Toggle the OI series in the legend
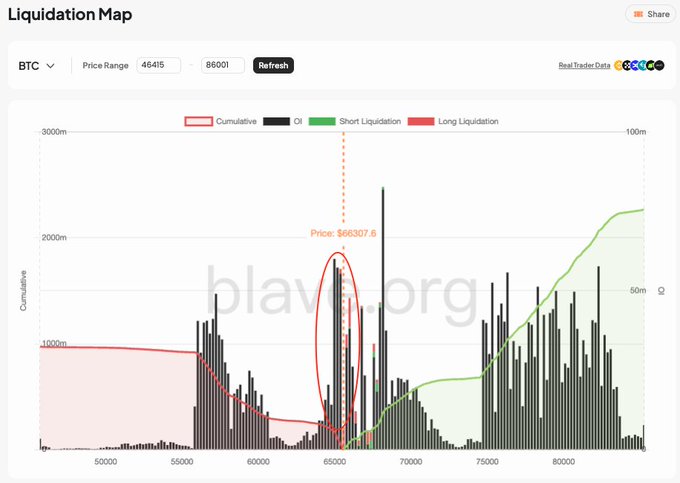The width and height of the screenshot is (680, 483). (282, 121)
